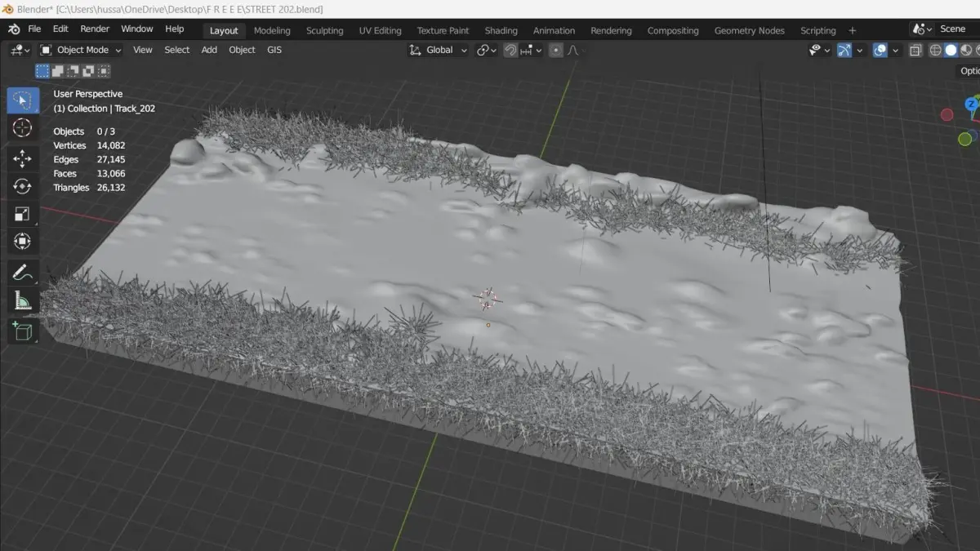Toggle proportional editing
The image size is (980, 551).
(556, 51)
